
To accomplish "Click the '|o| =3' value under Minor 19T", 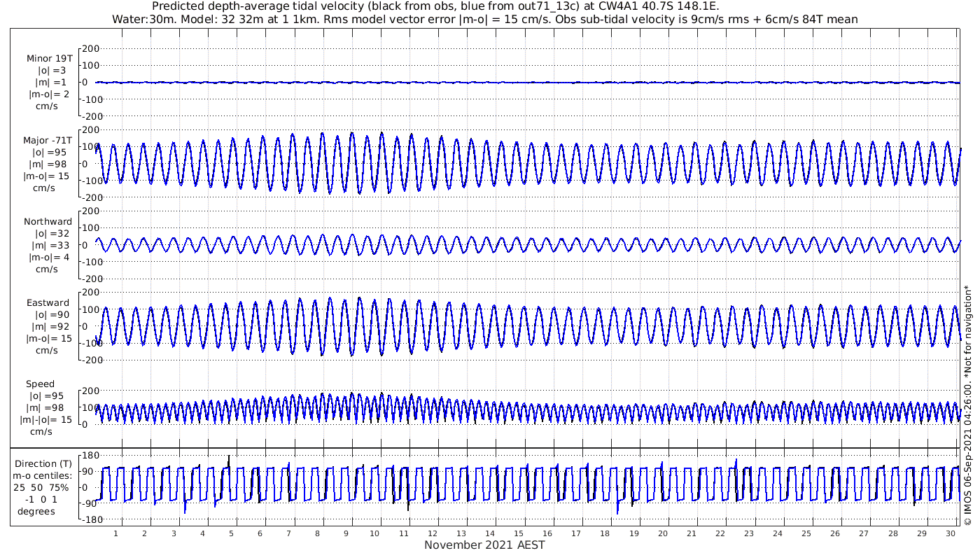I will [52, 71].
